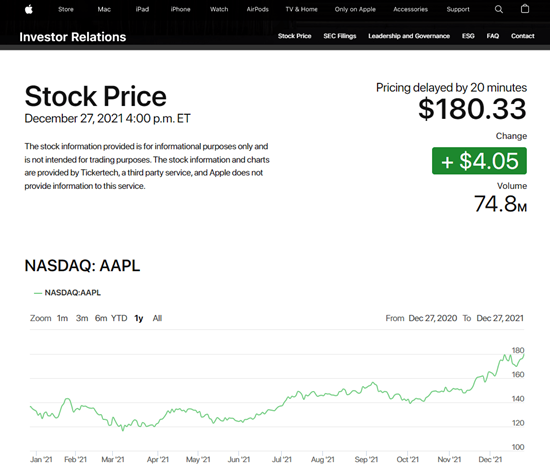Click the Apple logo icon
The height and width of the screenshot is (476, 550).
[29, 9]
